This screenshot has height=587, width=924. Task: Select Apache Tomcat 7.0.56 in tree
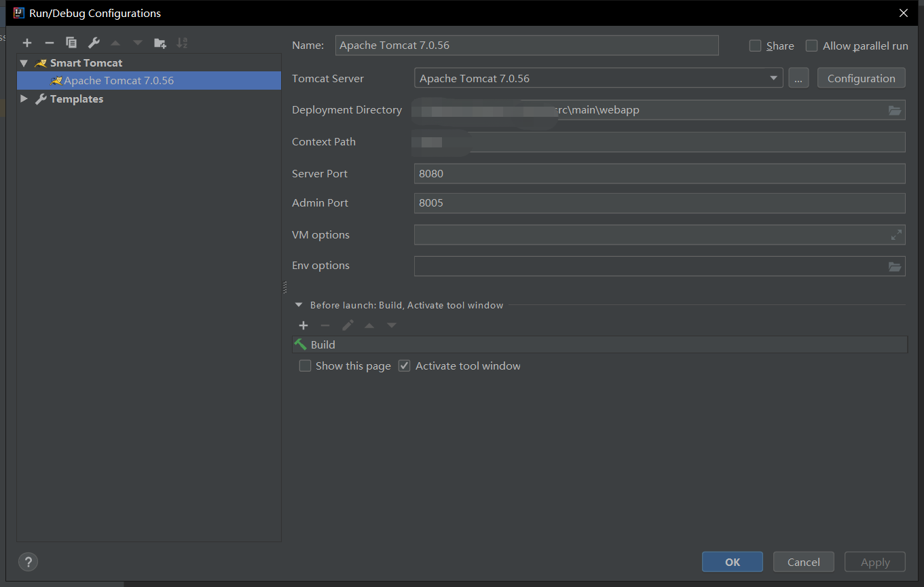(x=149, y=81)
